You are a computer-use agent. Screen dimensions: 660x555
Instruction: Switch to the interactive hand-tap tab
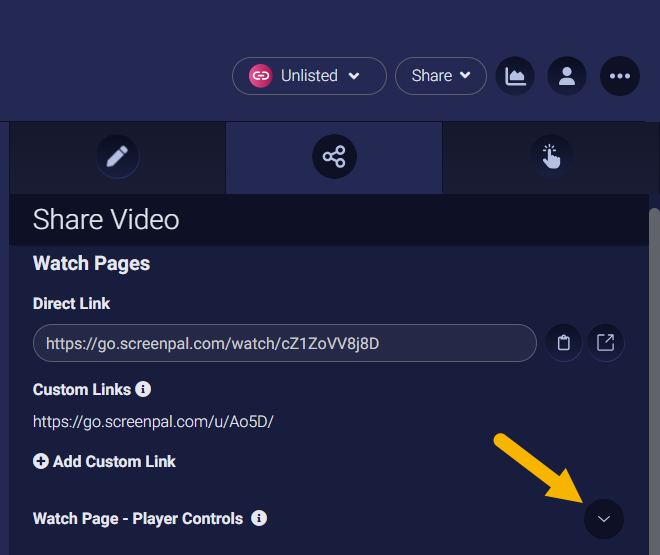click(x=551, y=157)
